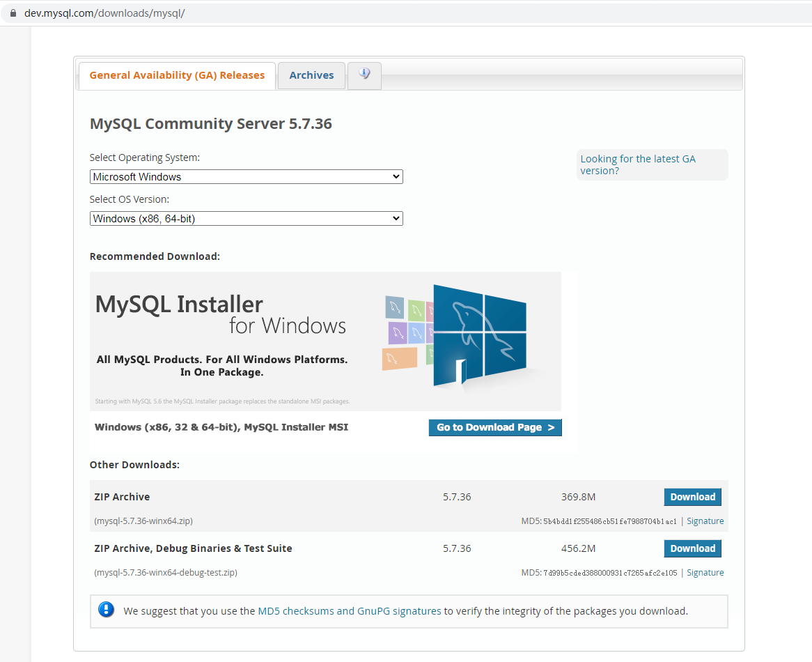Image resolution: width=812 pixels, height=662 pixels.
Task: Click the MD5 value 5b4bdd1f255486cb51fe7988704b1ac1
Action: (x=609, y=522)
